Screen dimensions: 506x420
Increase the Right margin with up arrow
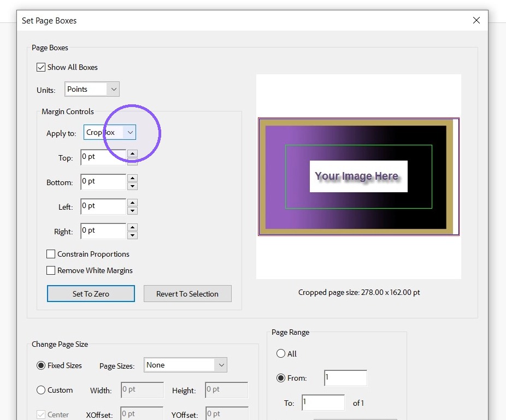tap(132, 227)
